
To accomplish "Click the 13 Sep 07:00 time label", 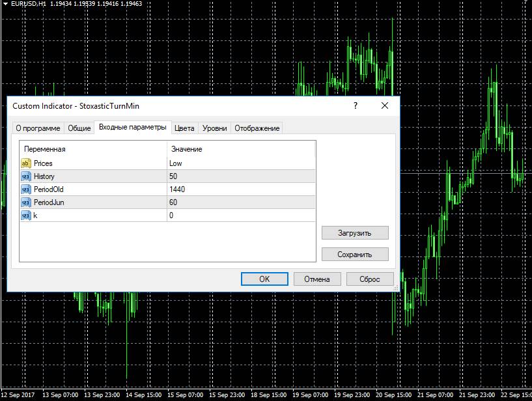I will click(x=60, y=395).
